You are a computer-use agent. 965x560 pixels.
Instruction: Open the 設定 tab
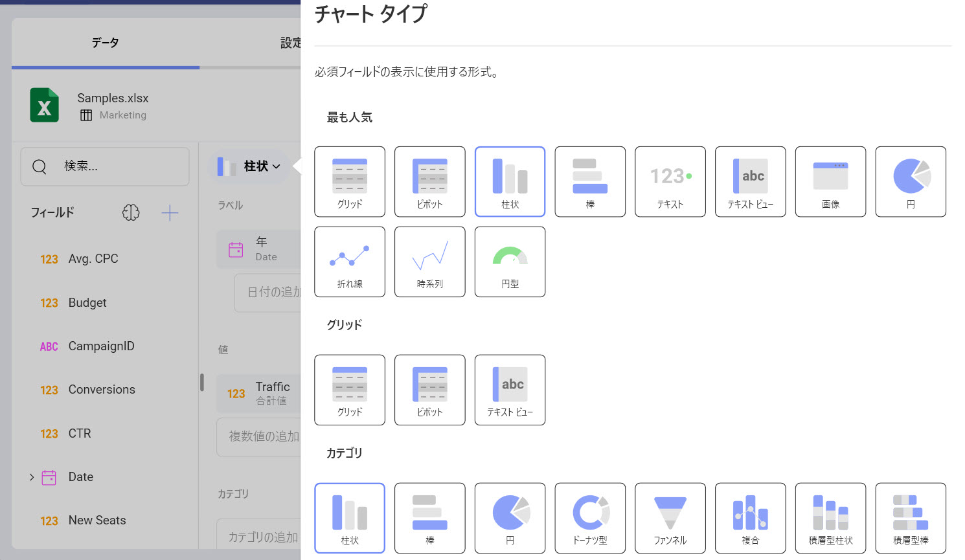click(290, 43)
